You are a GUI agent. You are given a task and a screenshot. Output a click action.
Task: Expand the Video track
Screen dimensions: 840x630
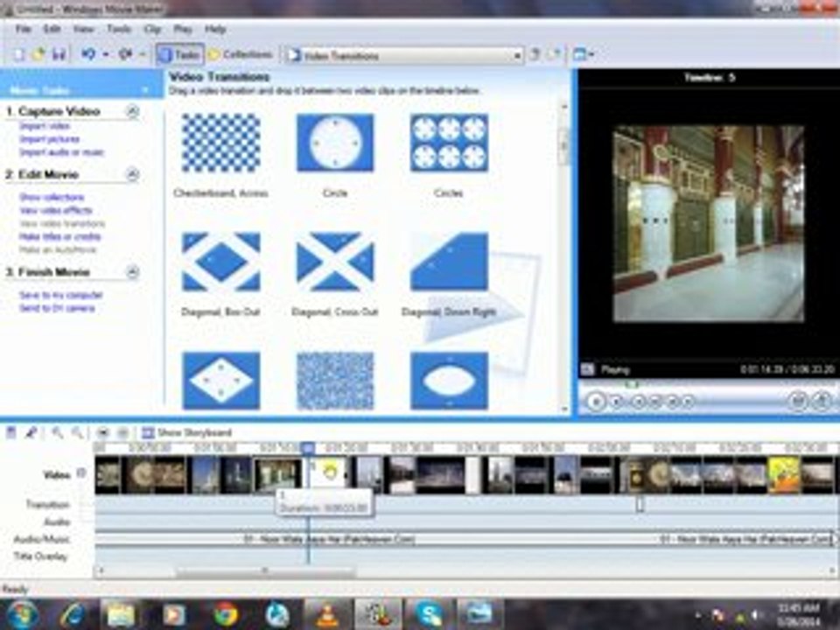point(81,473)
